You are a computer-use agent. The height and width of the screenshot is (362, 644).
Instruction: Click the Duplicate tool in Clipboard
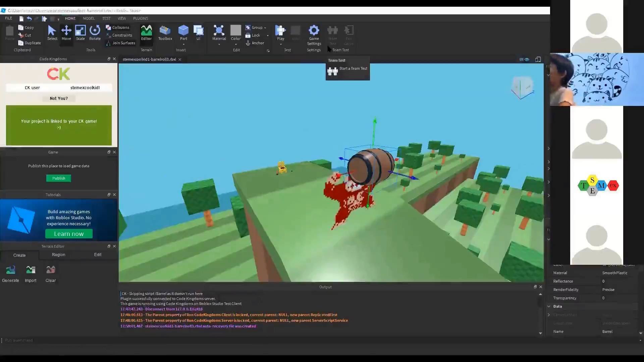pos(30,43)
